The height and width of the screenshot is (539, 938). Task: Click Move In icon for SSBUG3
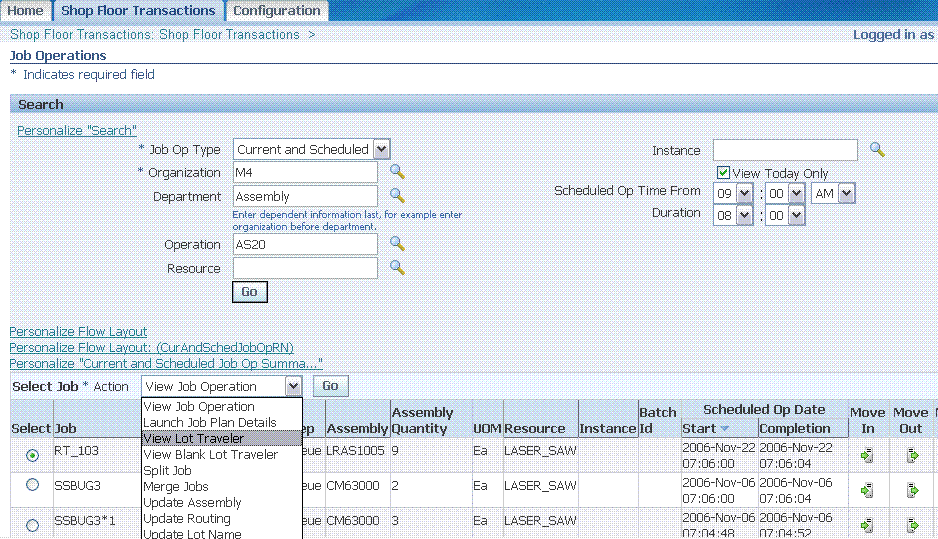point(867,491)
